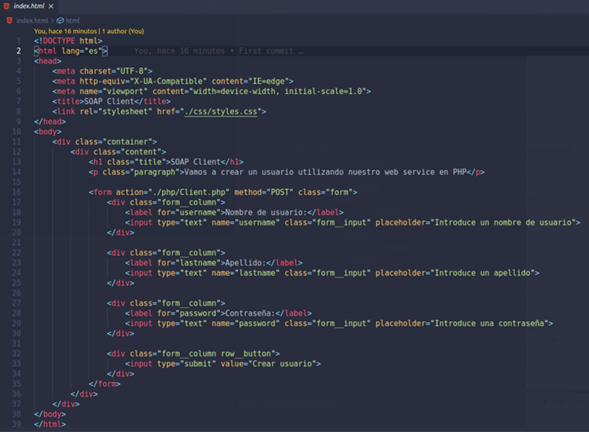Click the HTML5 icon in the breadcrumb

click(9, 20)
